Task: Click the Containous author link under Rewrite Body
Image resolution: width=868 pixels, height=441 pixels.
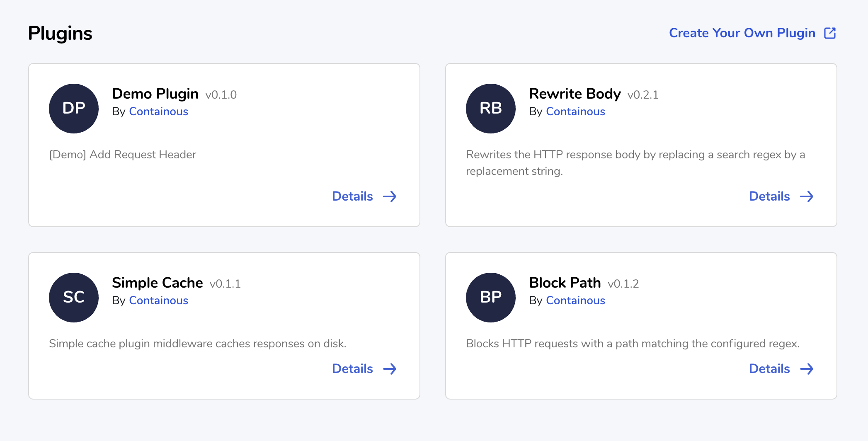Action: [575, 111]
